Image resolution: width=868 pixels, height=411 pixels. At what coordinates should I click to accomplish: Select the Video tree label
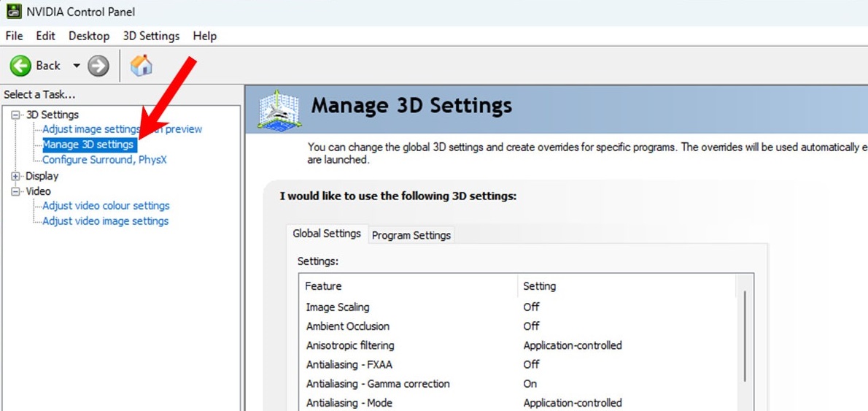(38, 192)
